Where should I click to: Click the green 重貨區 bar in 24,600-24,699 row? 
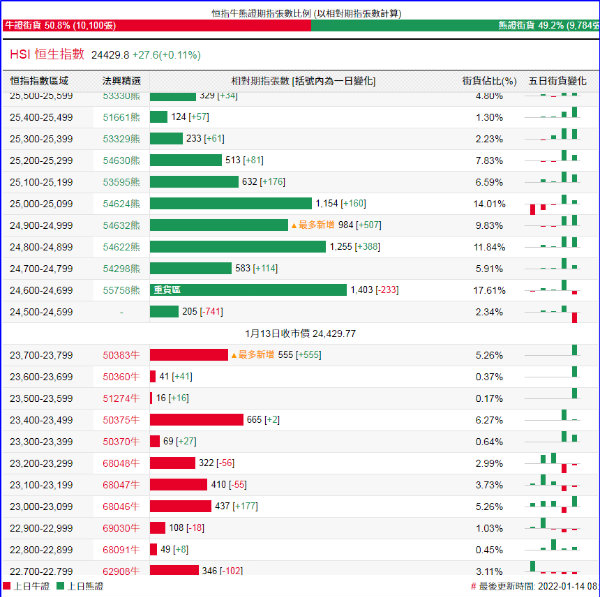[x=248, y=290]
